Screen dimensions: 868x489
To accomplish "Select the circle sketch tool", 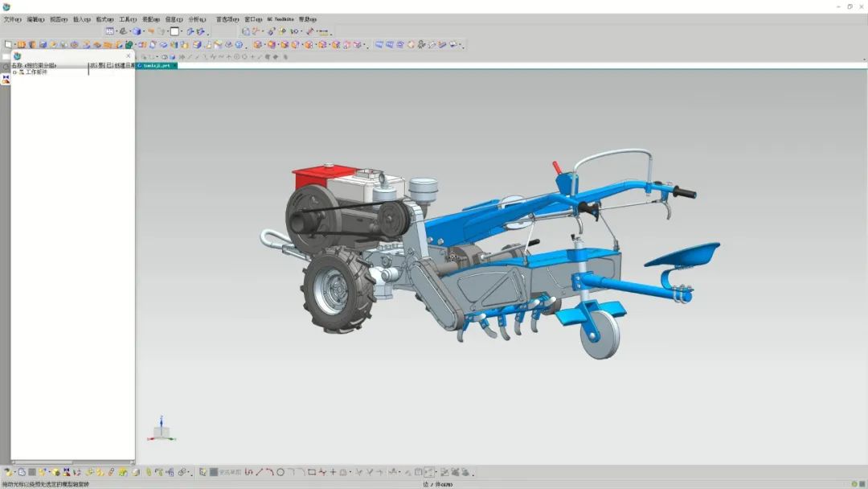I will 280,472.
